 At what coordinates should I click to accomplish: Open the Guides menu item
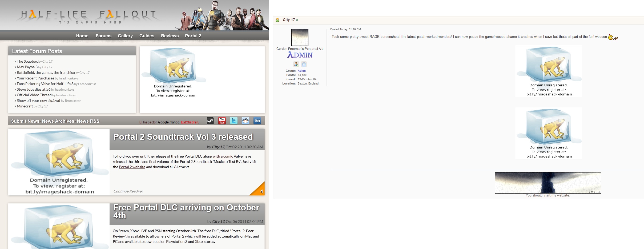click(x=147, y=36)
